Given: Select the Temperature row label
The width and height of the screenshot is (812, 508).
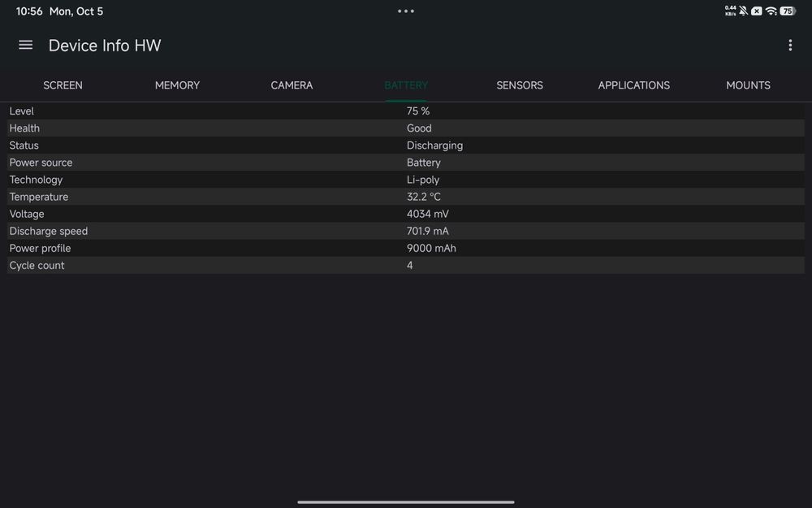Looking at the screenshot, I should pyautogui.click(x=39, y=197).
